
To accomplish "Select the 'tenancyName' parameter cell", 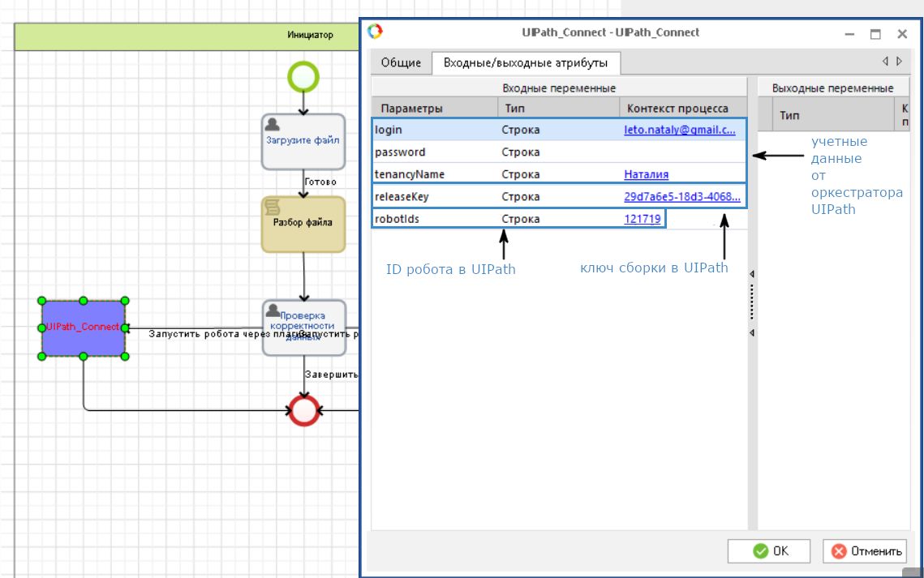I will point(435,174).
